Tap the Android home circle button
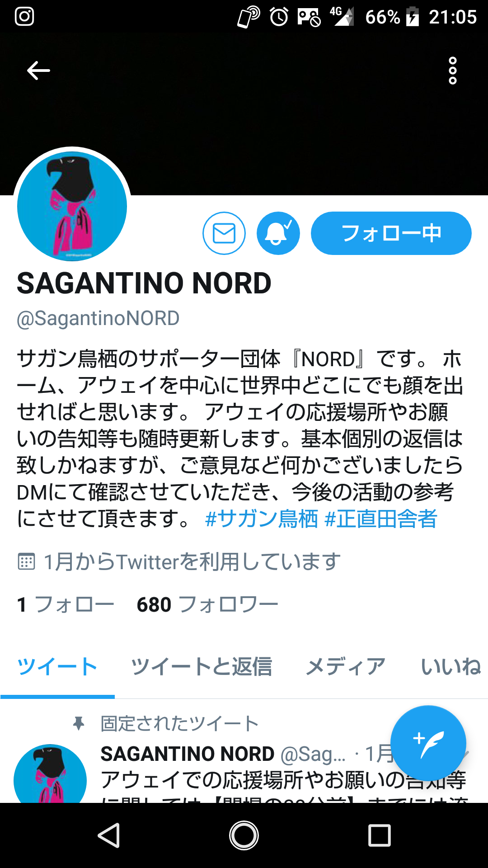Viewport: 488px width, 868px height. 244,835
